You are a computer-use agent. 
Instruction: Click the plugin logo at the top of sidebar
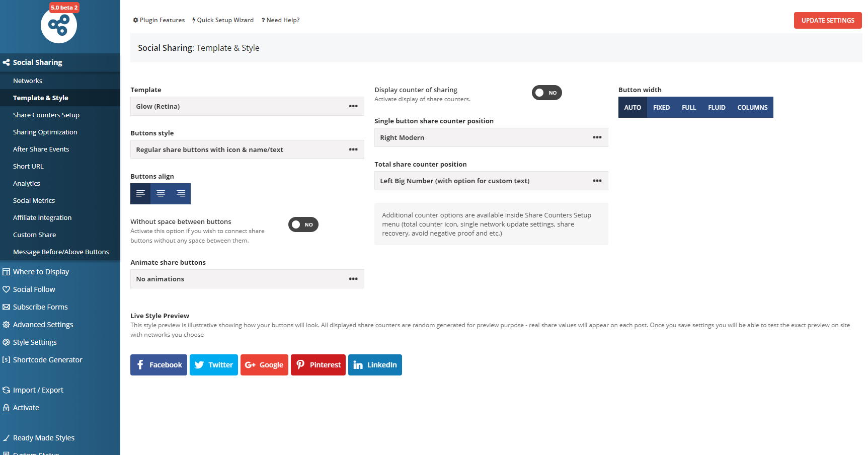click(x=59, y=26)
